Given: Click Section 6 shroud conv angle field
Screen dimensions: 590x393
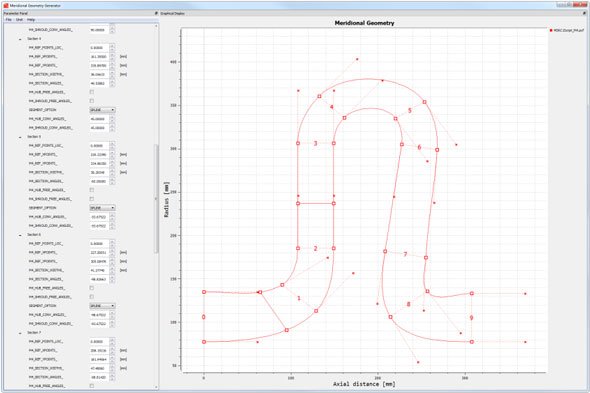Looking at the screenshot, I should tap(99, 324).
